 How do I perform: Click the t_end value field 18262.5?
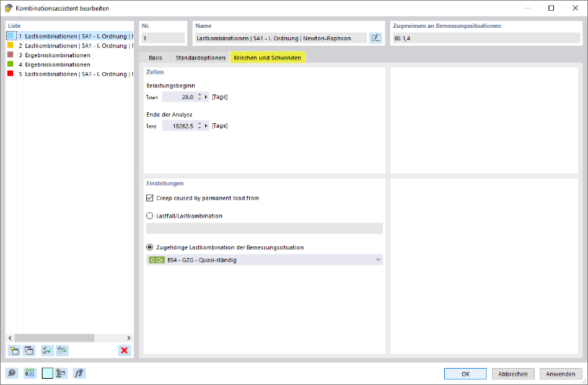click(x=179, y=125)
